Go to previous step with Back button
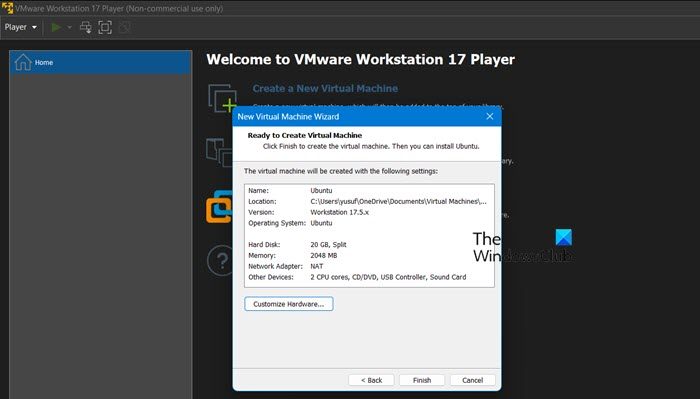700x399 pixels. click(x=371, y=380)
